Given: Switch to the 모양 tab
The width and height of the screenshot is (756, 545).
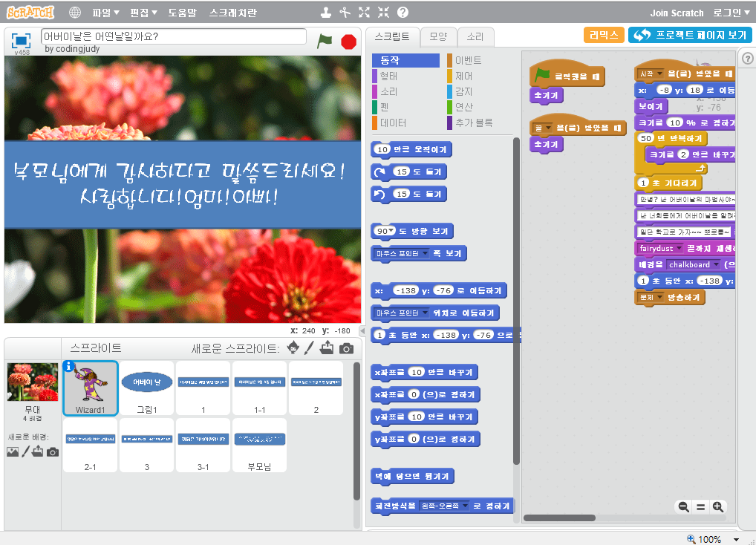Looking at the screenshot, I should tap(438, 36).
